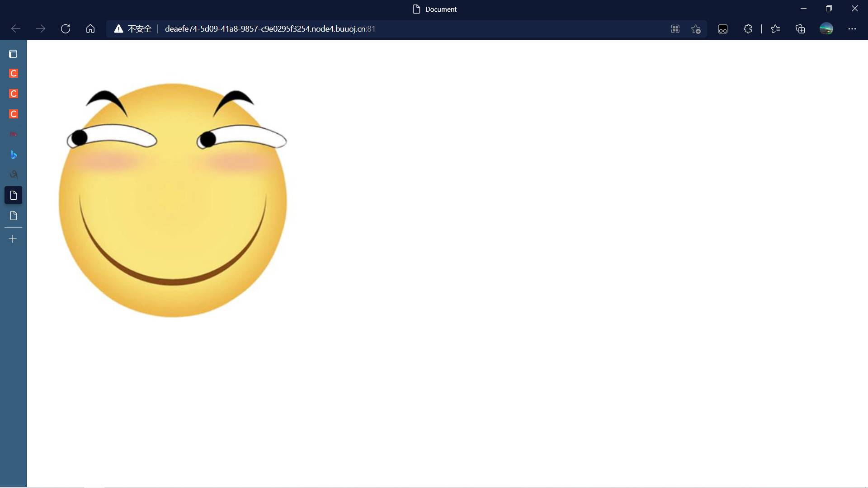This screenshot has width=868, height=488.
Task: Show site info via the 不安全 warning
Action: 133,29
